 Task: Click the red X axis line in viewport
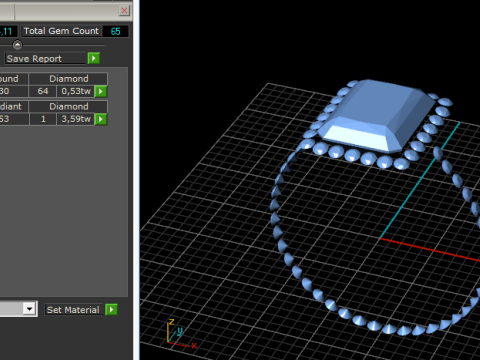click(430, 249)
